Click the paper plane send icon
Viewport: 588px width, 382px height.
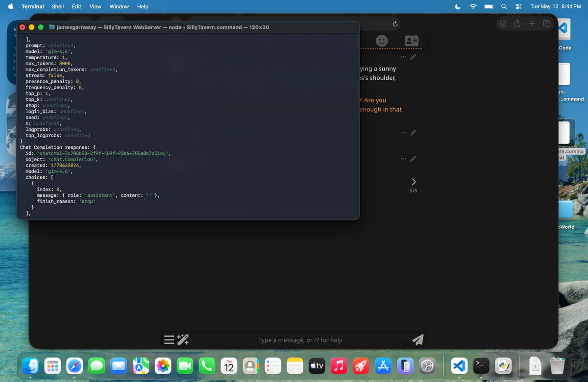tap(417, 340)
